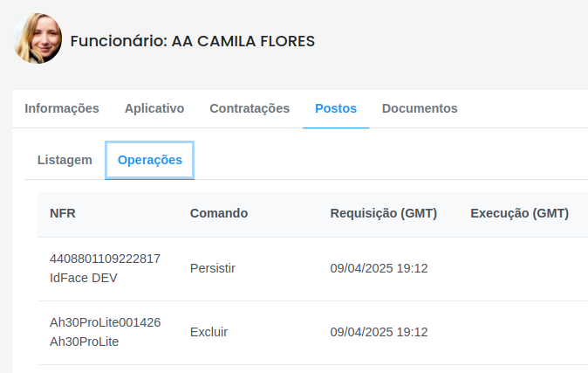Viewport: 588px width, 373px height.
Task: Select the Operações sub-tab
Action: coord(150,160)
